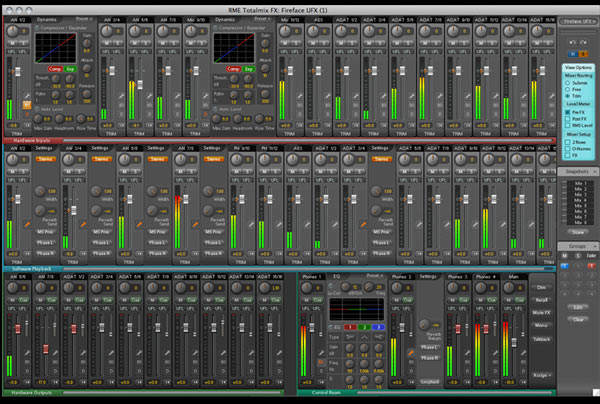This screenshot has width=600, height=404.
Task: Open the Settings tab of Phones 2
Action: [x=428, y=276]
